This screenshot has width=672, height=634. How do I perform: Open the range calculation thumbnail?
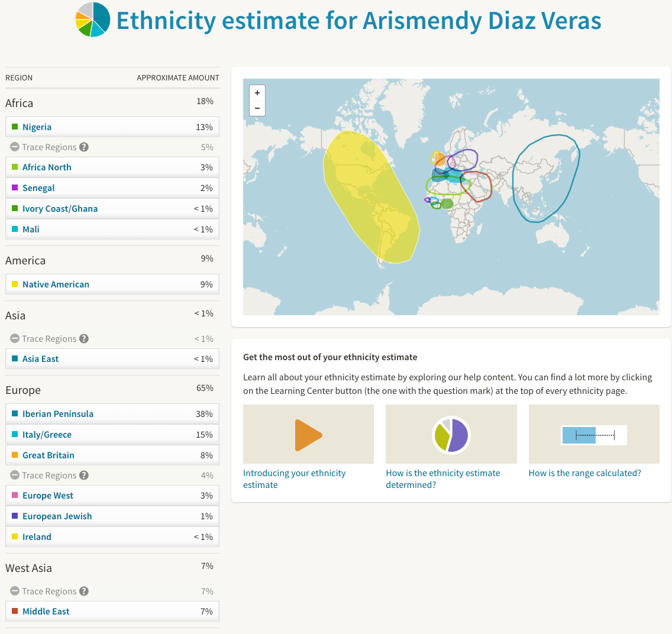pyautogui.click(x=593, y=435)
